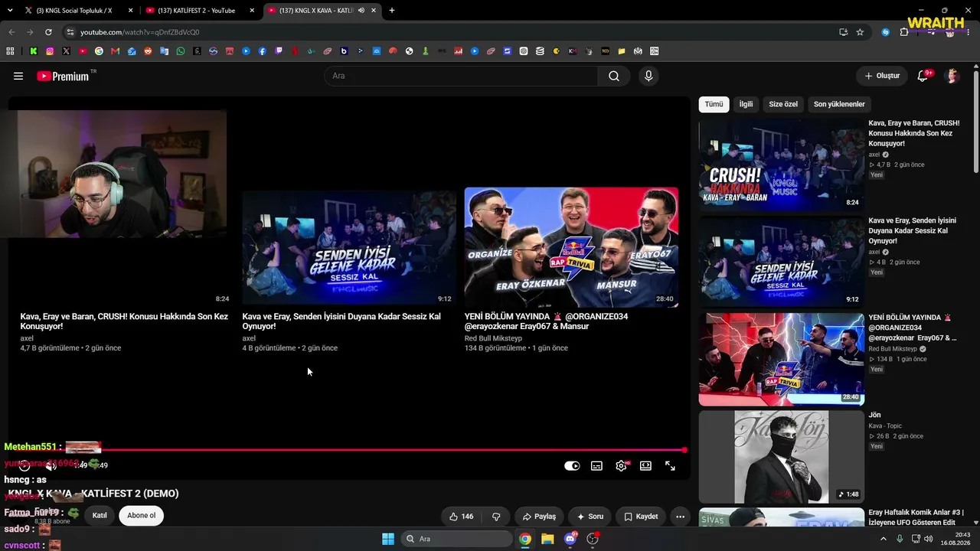Viewport: 980px width, 551px height.
Task: Toggle the video autoplay switch
Action: click(572, 466)
